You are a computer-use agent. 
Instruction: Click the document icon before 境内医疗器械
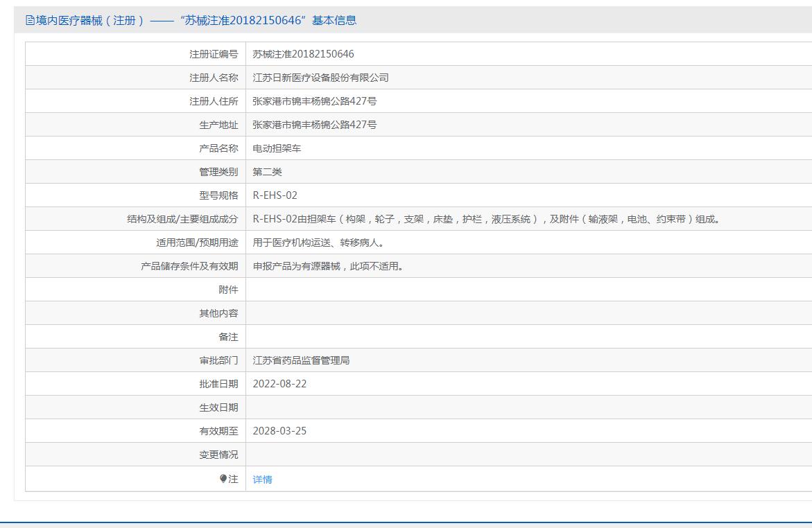[30, 20]
